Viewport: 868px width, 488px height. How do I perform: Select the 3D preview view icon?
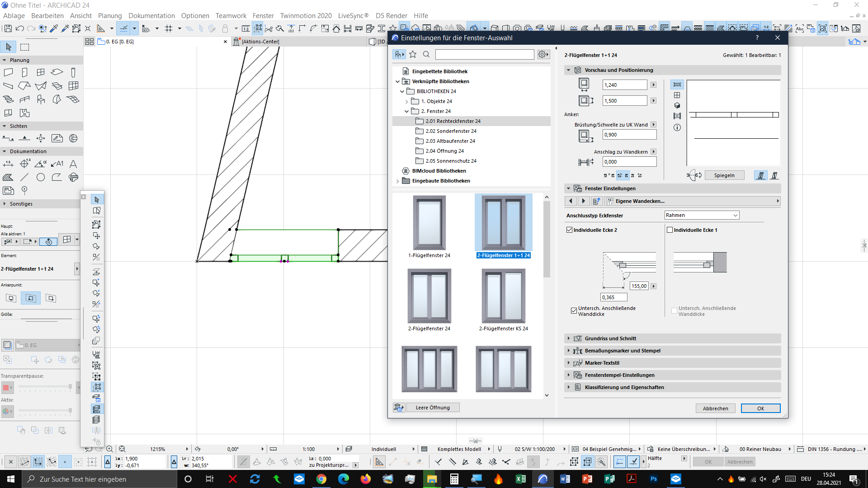pyautogui.click(x=677, y=106)
